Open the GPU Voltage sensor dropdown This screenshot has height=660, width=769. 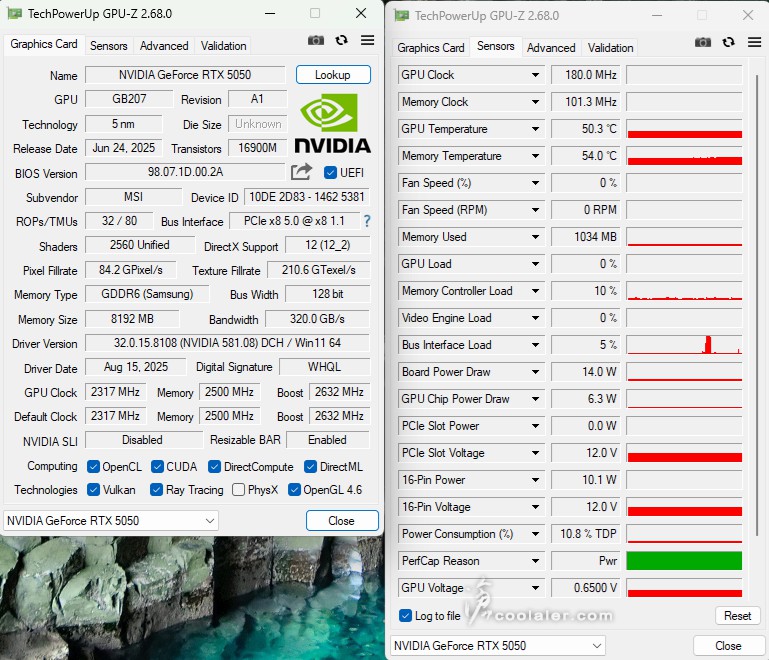[x=535, y=588]
